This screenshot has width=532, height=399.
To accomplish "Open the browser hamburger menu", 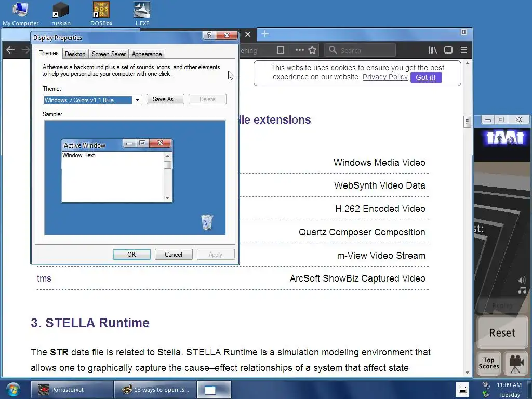I will point(464,50).
